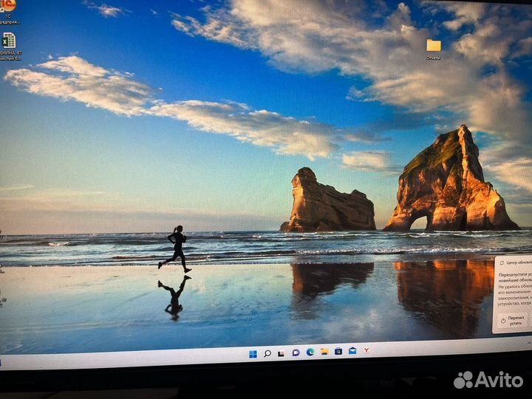Select the Excel file ЛЕНИНА 47 on desktop

pos(10,47)
